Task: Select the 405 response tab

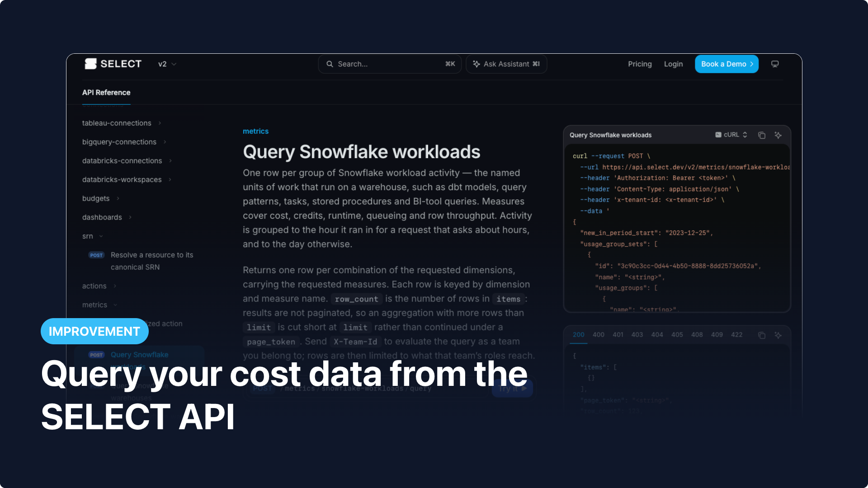Action: (677, 335)
